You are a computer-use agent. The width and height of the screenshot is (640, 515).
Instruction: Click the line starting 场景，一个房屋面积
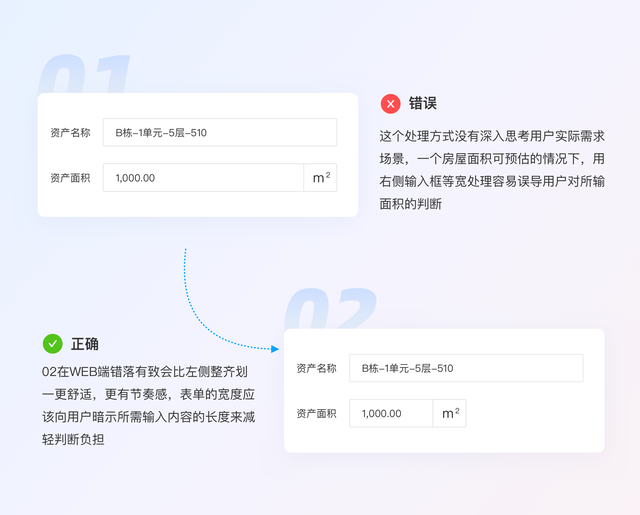[492, 159]
